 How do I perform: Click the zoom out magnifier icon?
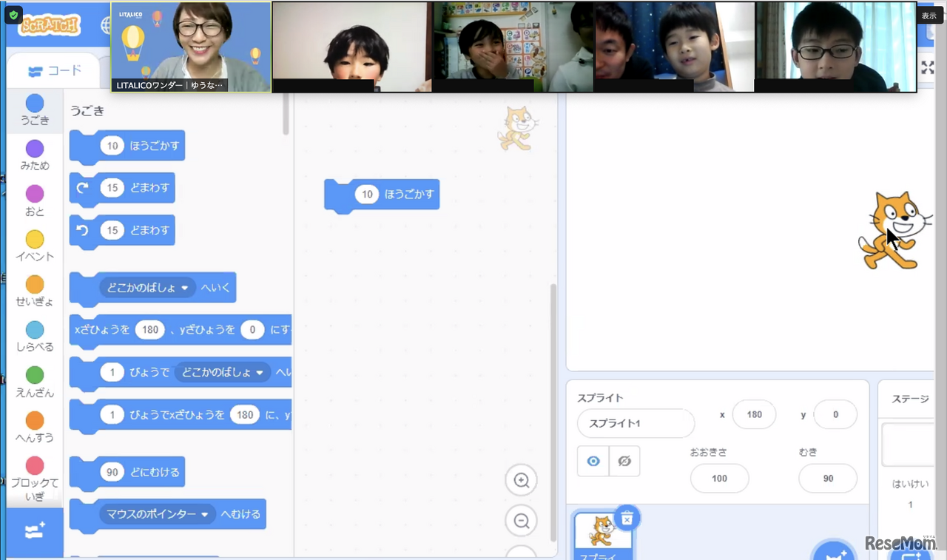click(521, 522)
